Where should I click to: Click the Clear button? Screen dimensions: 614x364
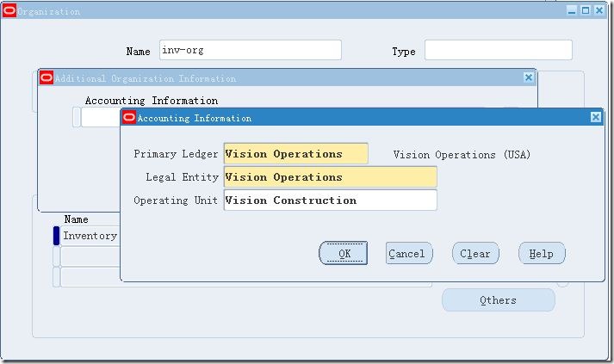[x=475, y=253]
